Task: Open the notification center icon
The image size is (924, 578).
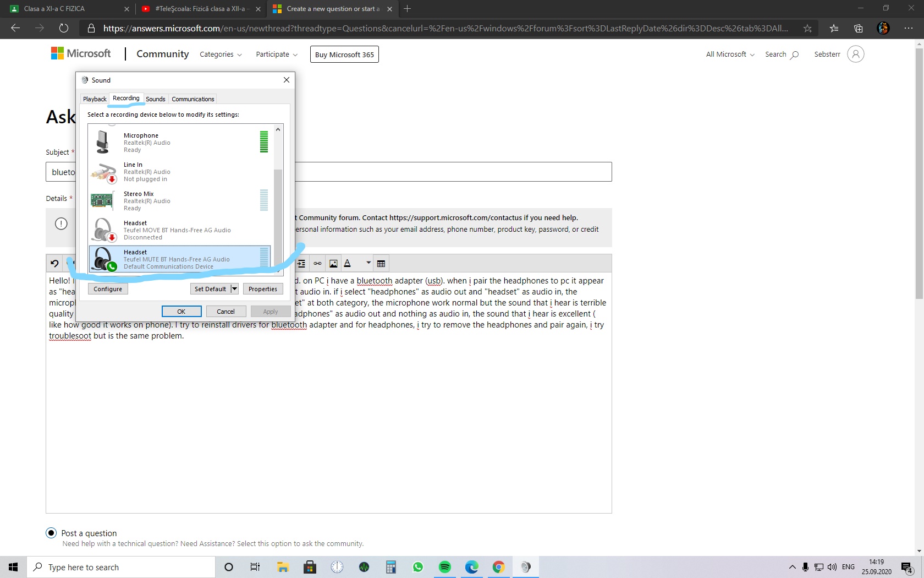Action: [907, 567]
